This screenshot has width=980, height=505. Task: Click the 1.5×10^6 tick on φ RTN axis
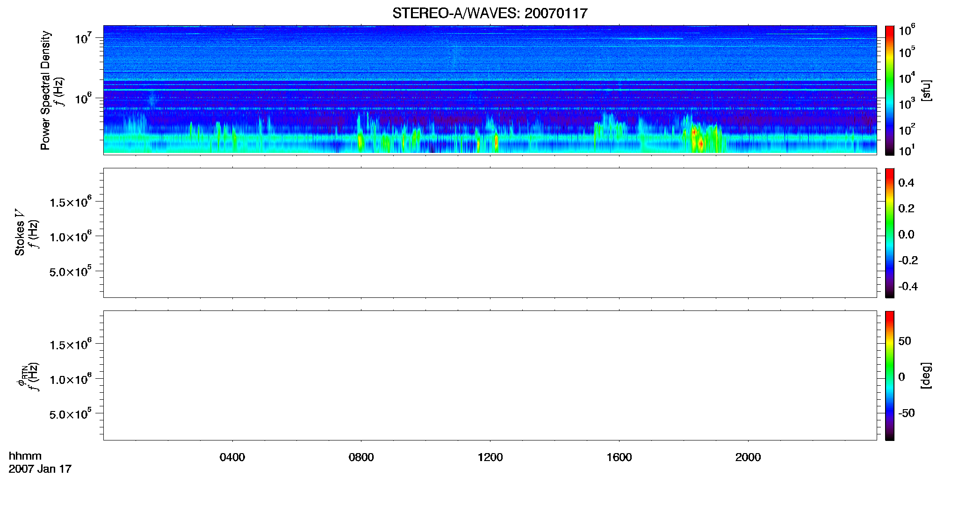pyautogui.click(x=71, y=344)
